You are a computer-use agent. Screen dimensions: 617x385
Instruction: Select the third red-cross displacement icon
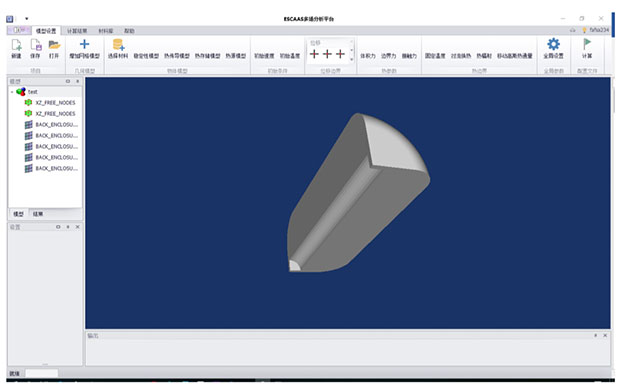point(340,54)
